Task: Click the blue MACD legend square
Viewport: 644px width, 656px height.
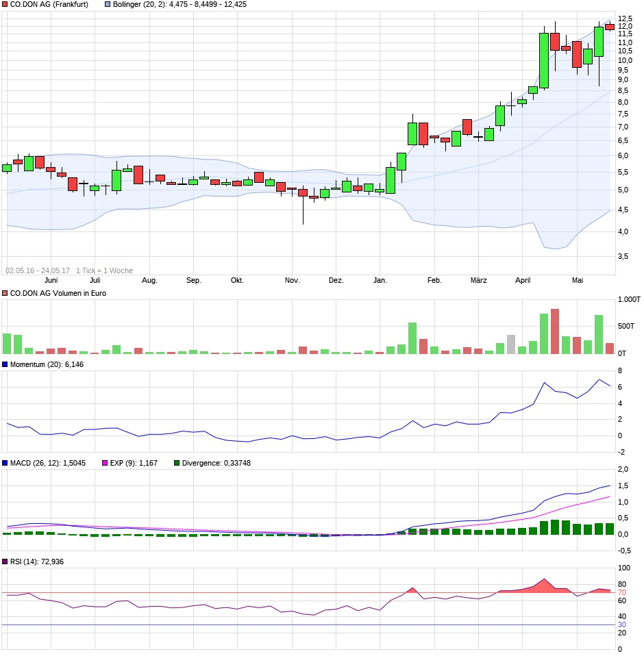Action: coord(5,464)
